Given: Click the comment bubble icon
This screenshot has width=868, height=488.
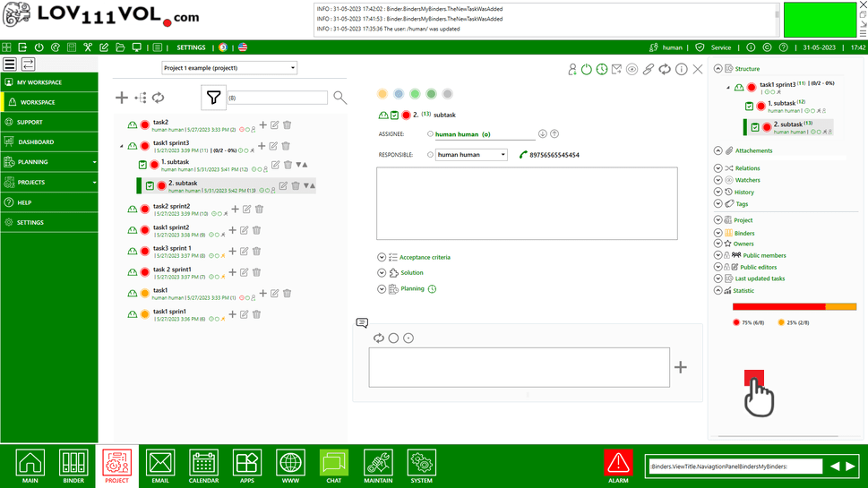Looking at the screenshot, I should click(362, 322).
